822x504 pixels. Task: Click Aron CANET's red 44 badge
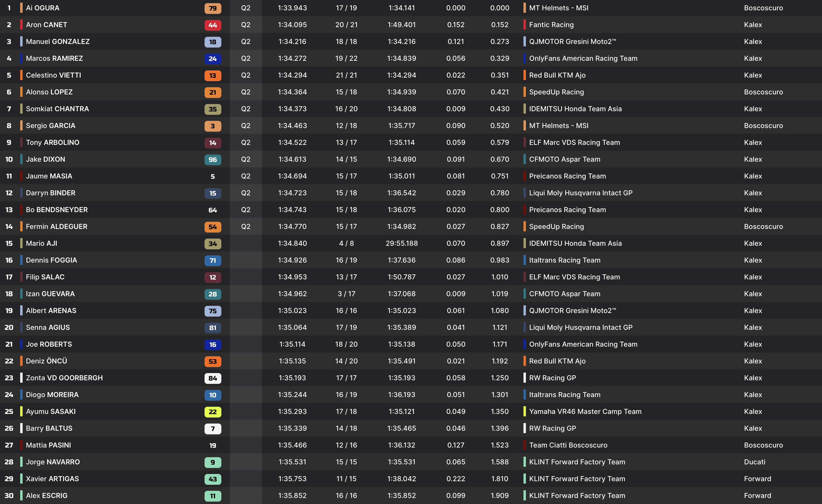(212, 25)
